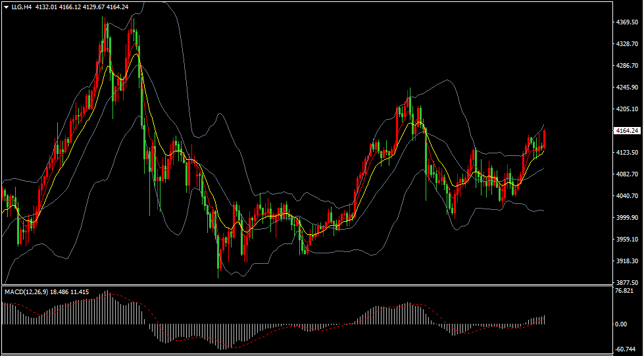Screen dimensions: 644x356
Task: Select the 4286.70 price level label
Action: click(x=627, y=65)
